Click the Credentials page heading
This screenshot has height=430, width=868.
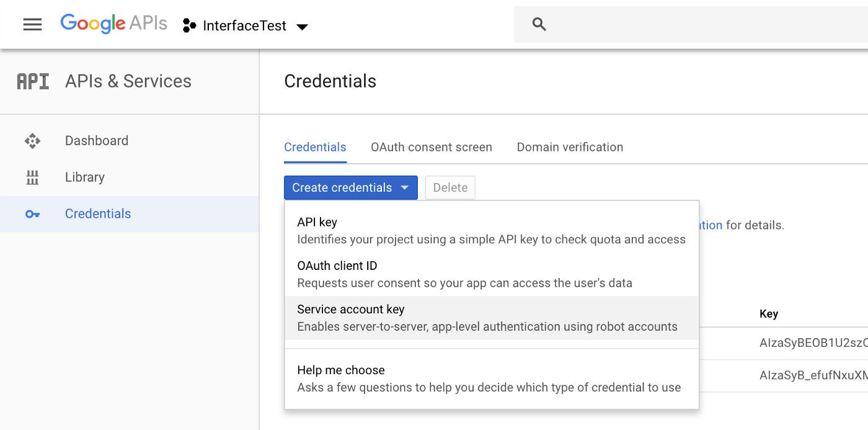(330, 81)
